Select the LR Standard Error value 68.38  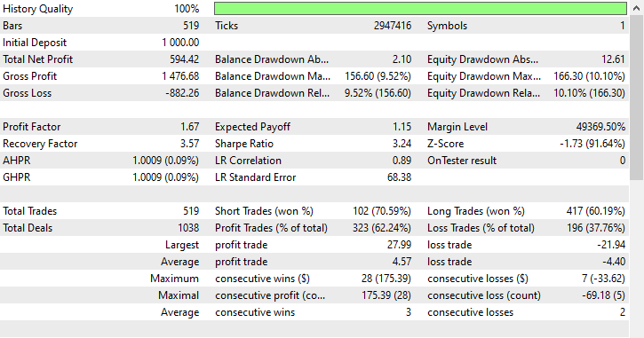point(399,177)
